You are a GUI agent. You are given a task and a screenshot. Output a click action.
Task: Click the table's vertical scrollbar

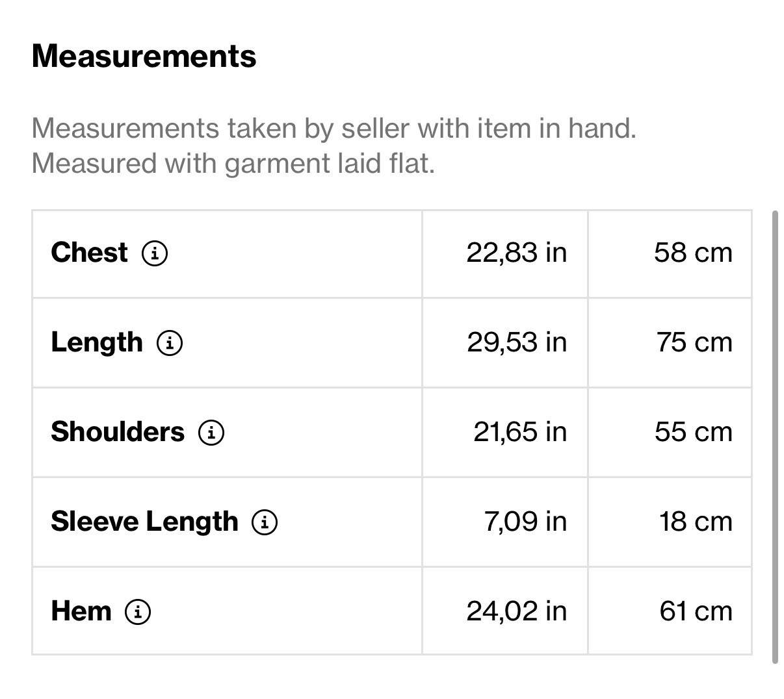[775, 437]
